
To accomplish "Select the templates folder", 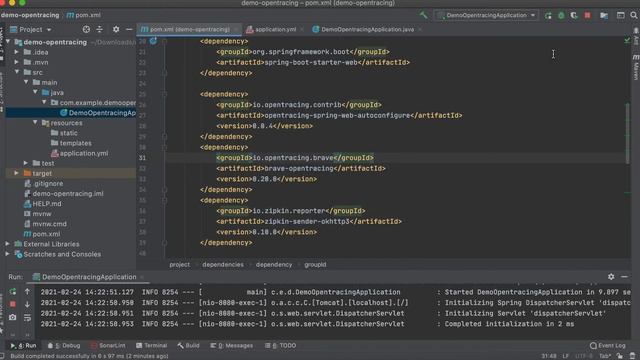I will [71, 143].
